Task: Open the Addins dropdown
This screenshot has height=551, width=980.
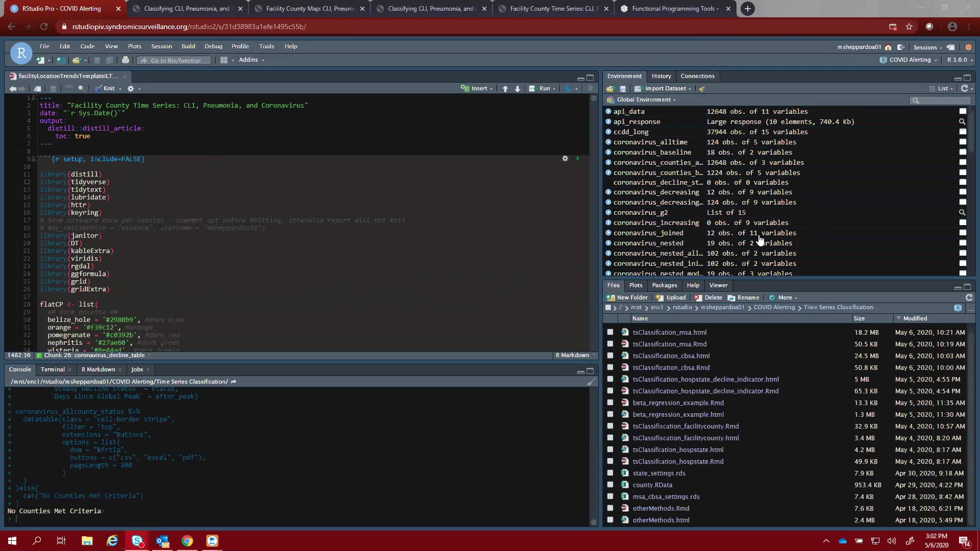Action: (x=251, y=60)
